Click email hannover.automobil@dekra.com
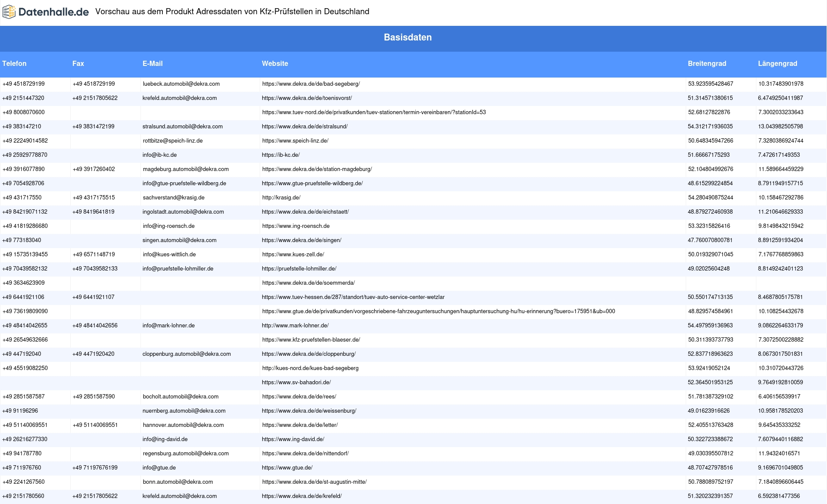 pos(183,425)
